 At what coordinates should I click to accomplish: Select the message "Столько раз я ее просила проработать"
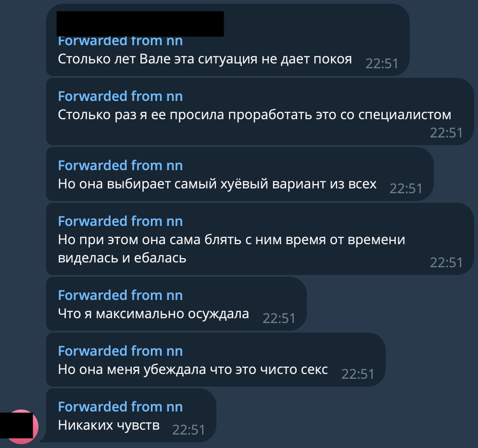[254, 115]
